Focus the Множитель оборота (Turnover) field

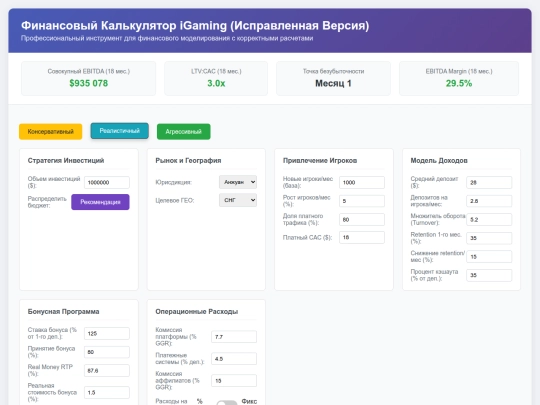(x=489, y=219)
